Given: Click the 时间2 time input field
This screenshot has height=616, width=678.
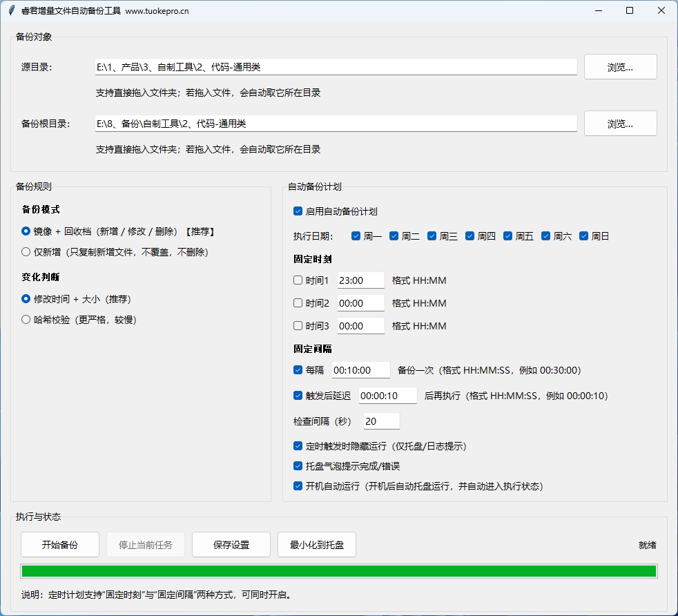Looking at the screenshot, I should point(360,303).
